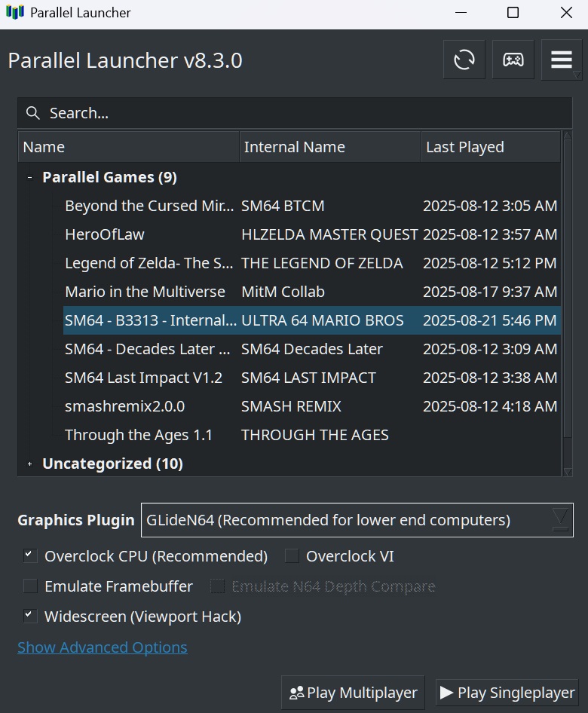Click the Parallel Launcher title bar icon
588x713 pixels.
14,13
